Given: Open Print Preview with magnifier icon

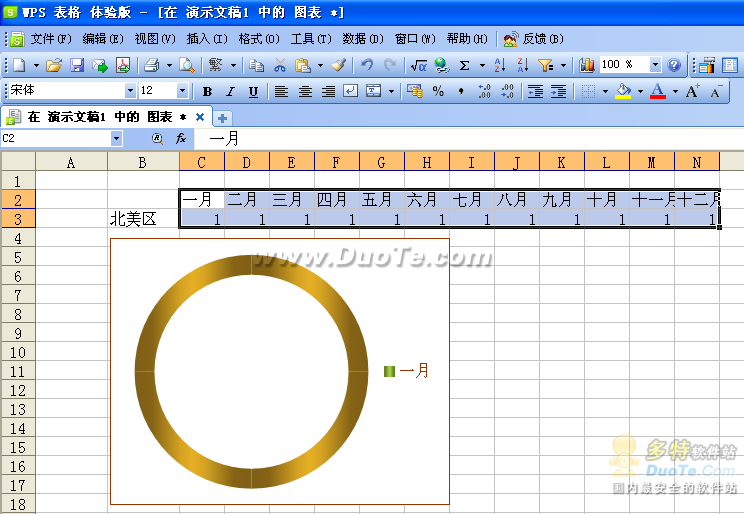Looking at the screenshot, I should coord(187,65).
